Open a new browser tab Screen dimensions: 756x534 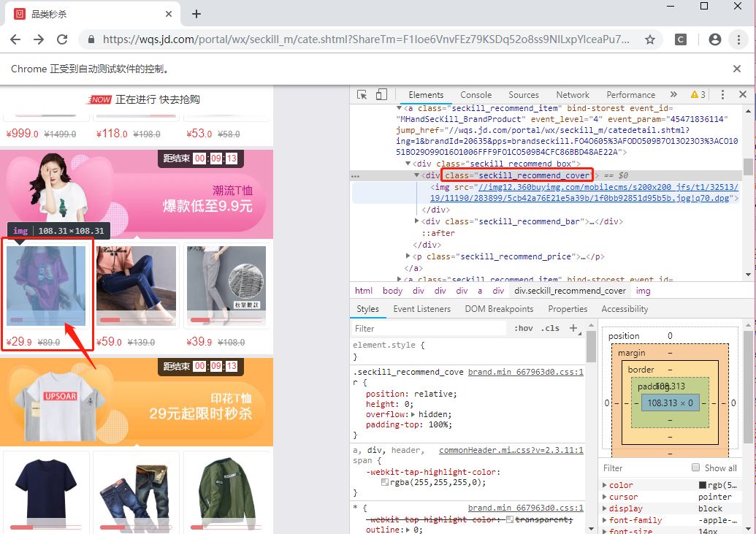(x=196, y=14)
